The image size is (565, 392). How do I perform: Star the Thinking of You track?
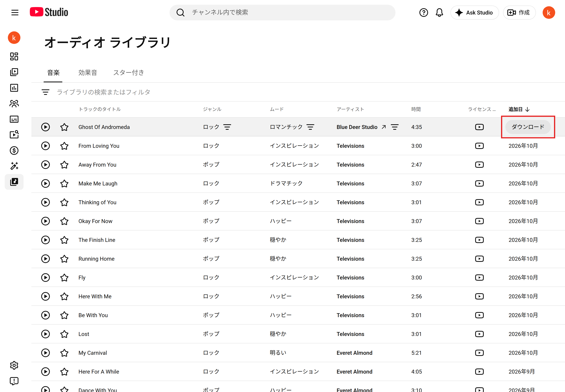64,202
